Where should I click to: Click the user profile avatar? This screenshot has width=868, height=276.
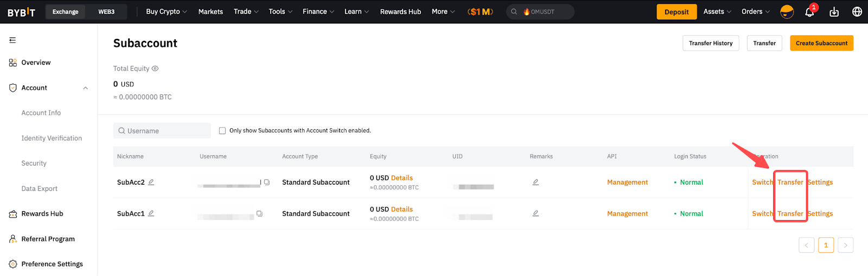[787, 12]
